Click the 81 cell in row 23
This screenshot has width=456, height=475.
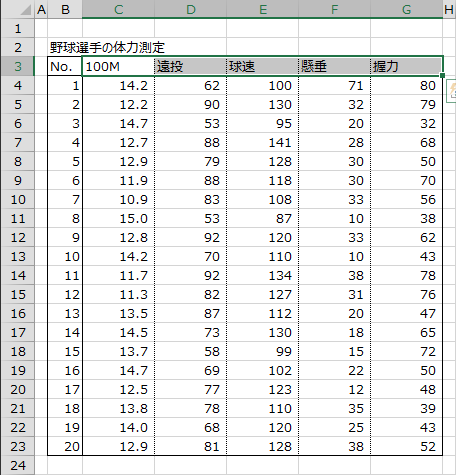click(191, 446)
